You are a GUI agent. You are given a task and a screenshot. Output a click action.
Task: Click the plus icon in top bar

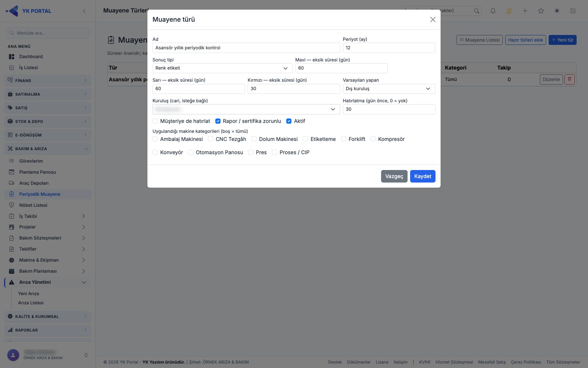click(x=525, y=11)
